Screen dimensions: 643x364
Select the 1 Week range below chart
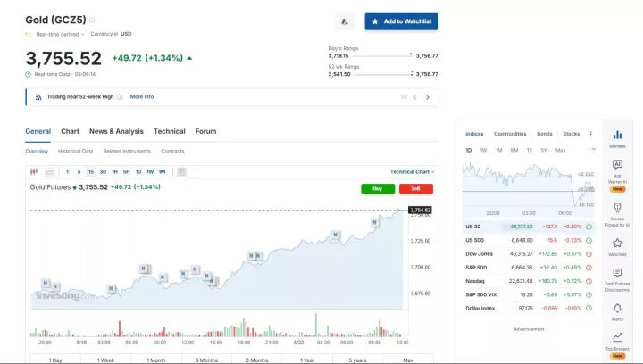click(x=105, y=360)
